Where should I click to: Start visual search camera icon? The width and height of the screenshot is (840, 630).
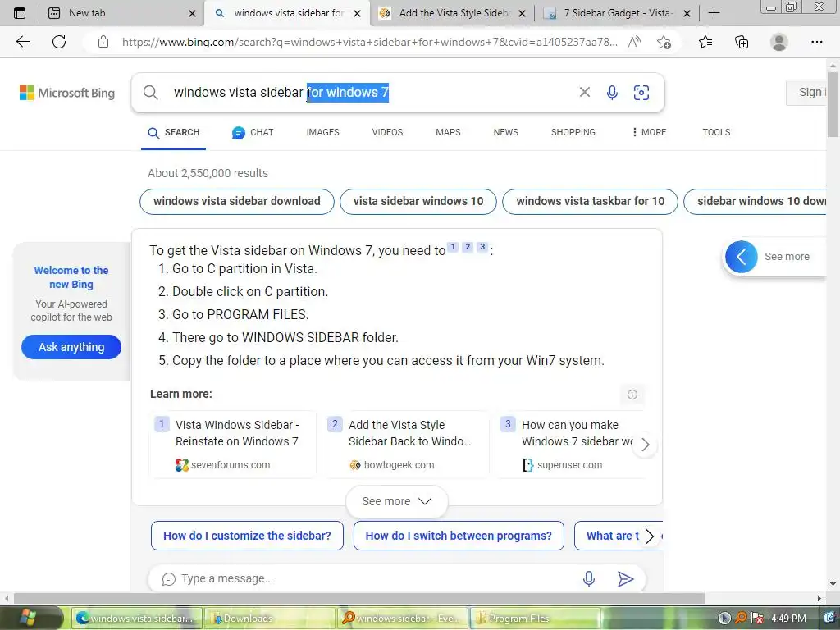[641, 92]
